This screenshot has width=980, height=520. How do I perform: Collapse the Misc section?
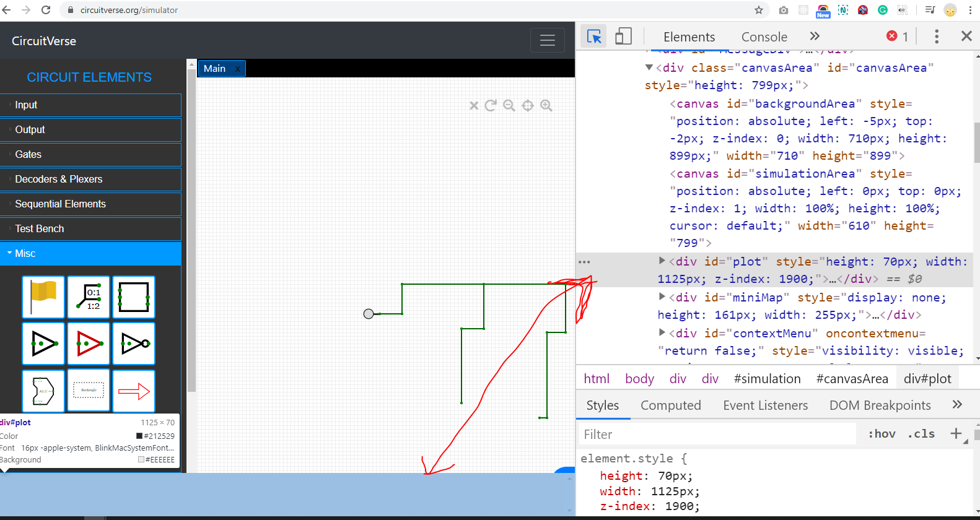[x=90, y=254]
